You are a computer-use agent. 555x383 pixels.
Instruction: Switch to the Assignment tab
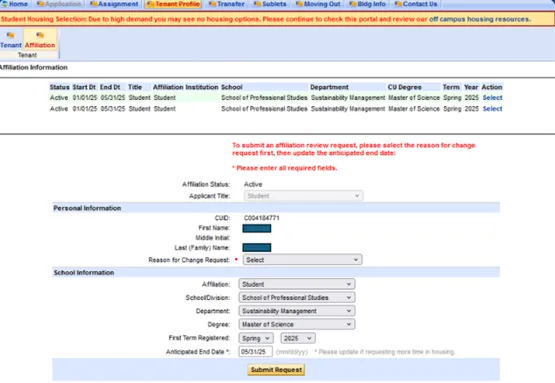point(114,4)
